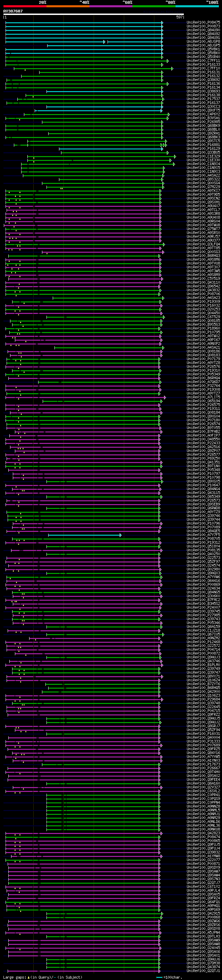Image resolution: width=222 pixels, height=980 pixels.
Task: Select the UniRef100_Q7M229 label
Action: point(203,187)
